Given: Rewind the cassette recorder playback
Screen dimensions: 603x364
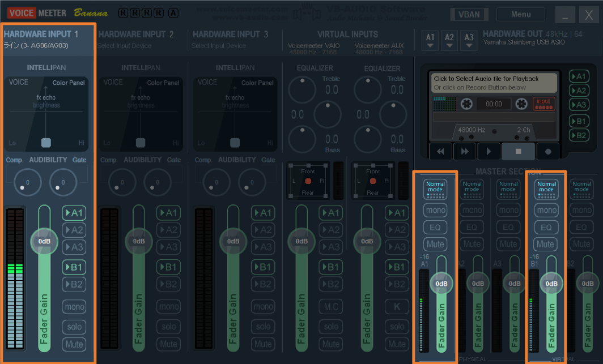Looking at the screenshot, I should [441, 151].
